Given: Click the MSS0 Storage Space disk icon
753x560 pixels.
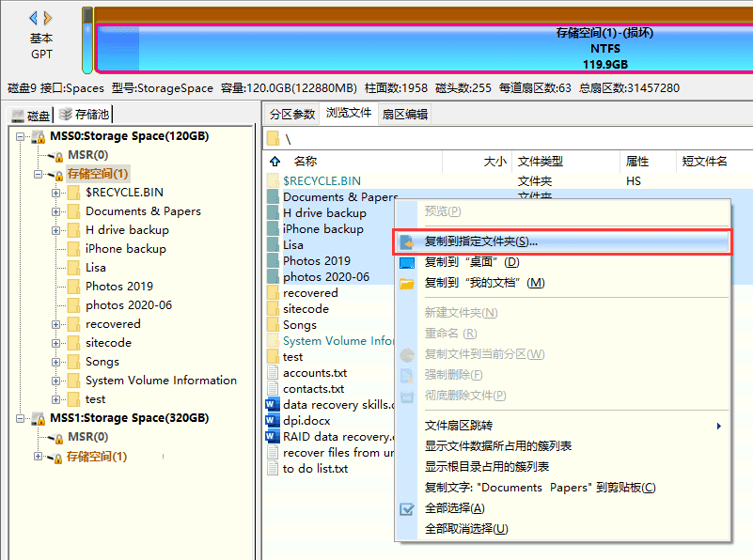Looking at the screenshot, I should point(39,136).
